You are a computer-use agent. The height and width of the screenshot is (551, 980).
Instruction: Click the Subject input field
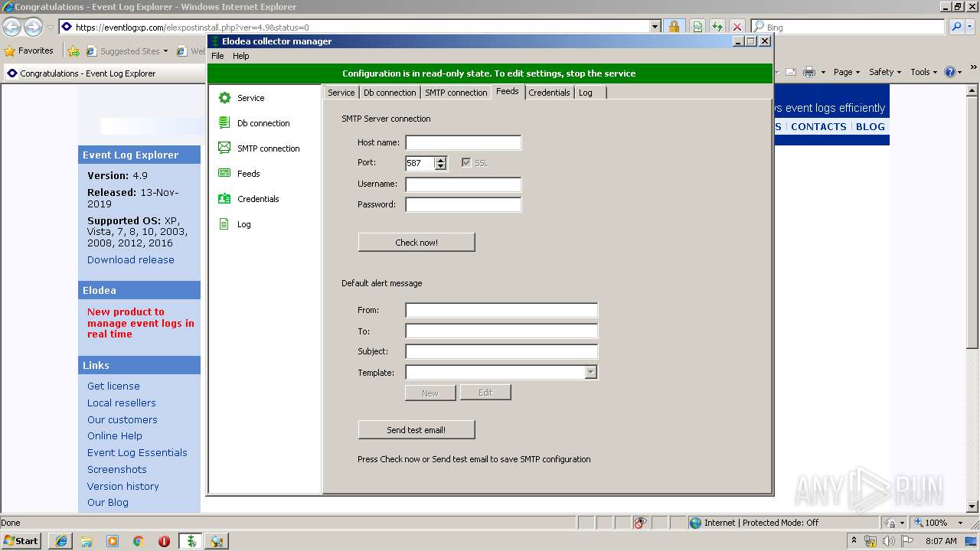click(x=501, y=351)
